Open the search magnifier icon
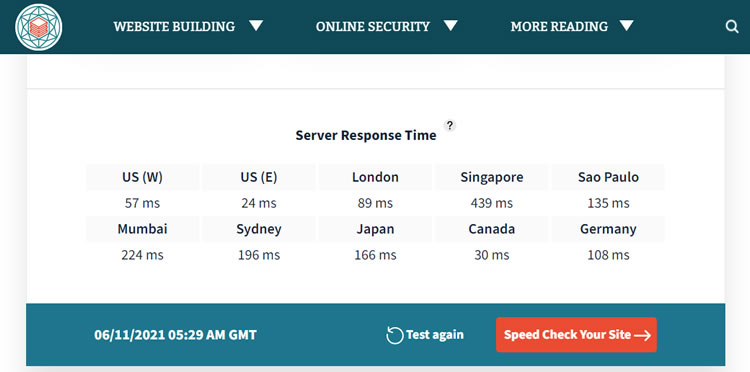750x372 pixels. (x=732, y=26)
